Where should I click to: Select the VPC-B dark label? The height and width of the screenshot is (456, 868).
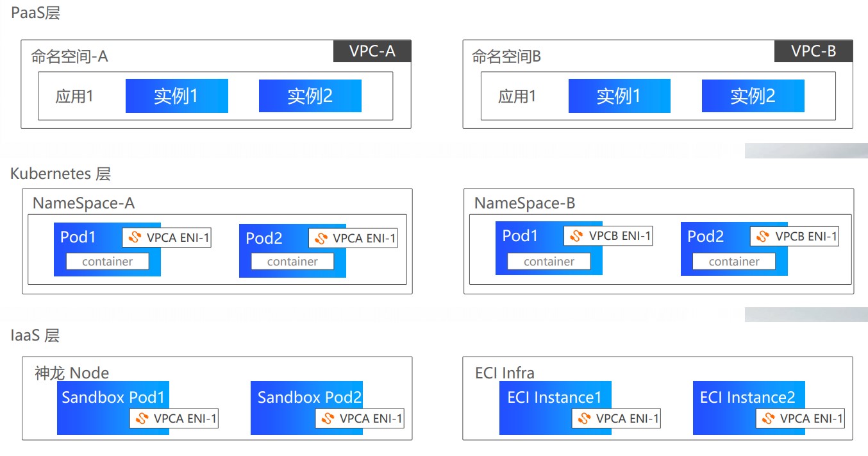(x=814, y=51)
